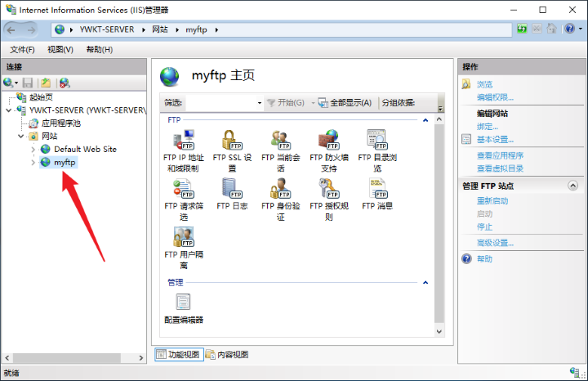Open the FTP logging icon
Viewport: 588px width, 381px height.
[232, 194]
